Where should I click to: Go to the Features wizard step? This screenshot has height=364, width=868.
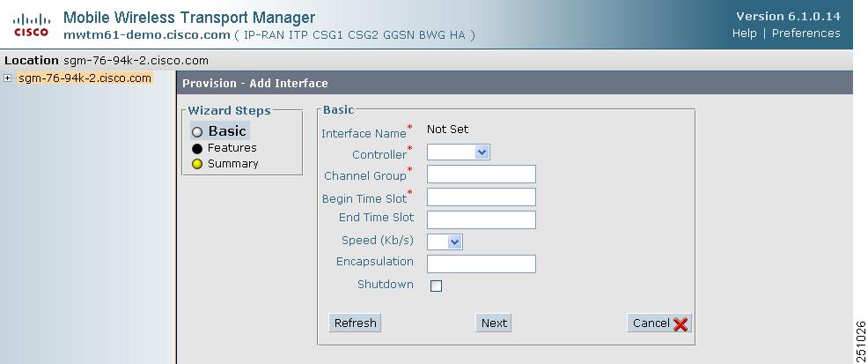pyautogui.click(x=232, y=148)
